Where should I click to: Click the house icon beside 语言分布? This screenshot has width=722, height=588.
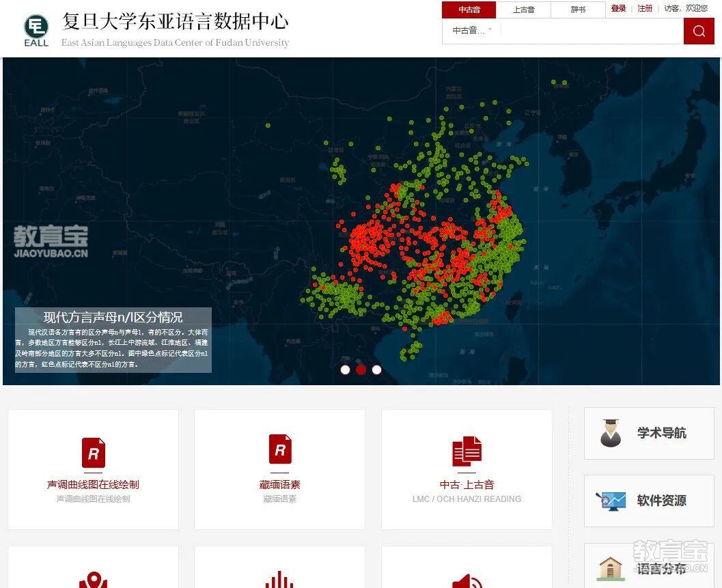[x=610, y=568]
